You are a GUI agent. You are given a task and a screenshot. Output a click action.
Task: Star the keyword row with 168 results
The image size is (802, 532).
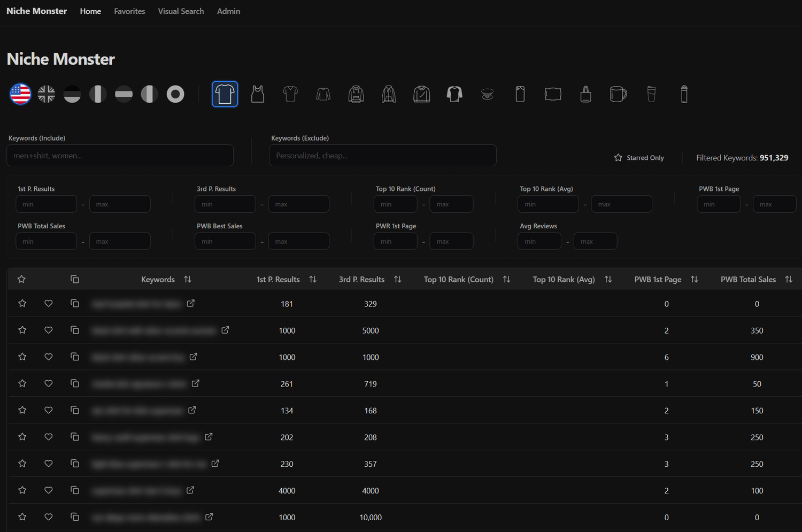[22, 410]
